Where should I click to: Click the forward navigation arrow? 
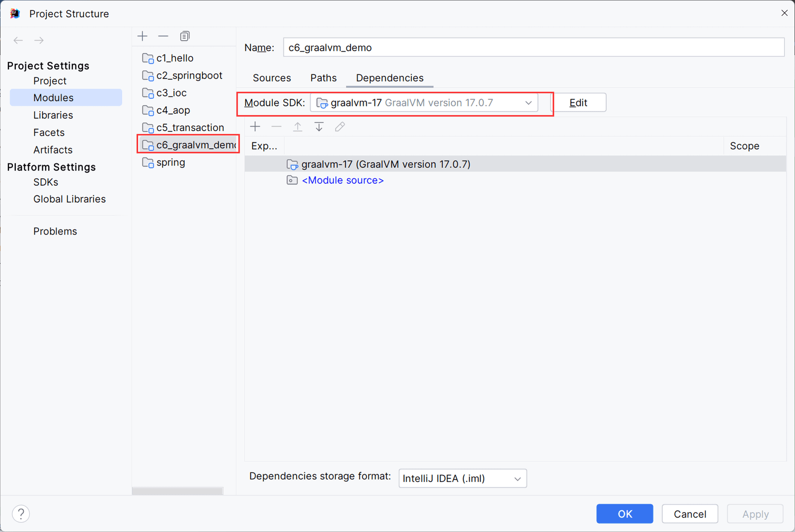[x=39, y=40]
